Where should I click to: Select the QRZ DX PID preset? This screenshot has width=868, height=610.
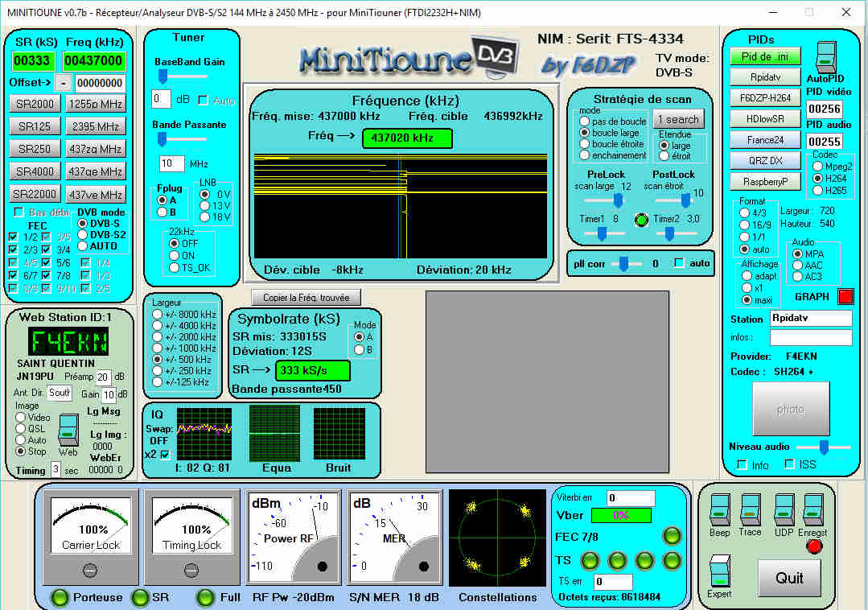tap(765, 160)
